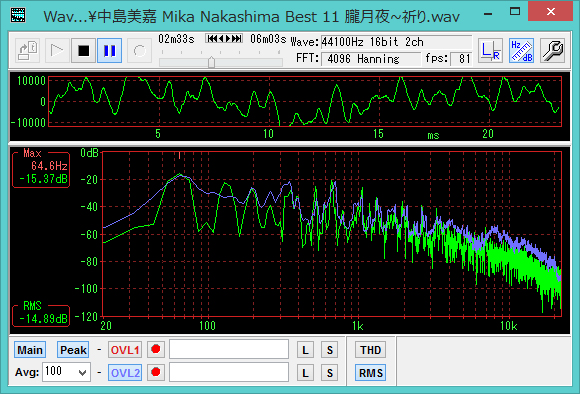Click the open file icon

click(28, 51)
